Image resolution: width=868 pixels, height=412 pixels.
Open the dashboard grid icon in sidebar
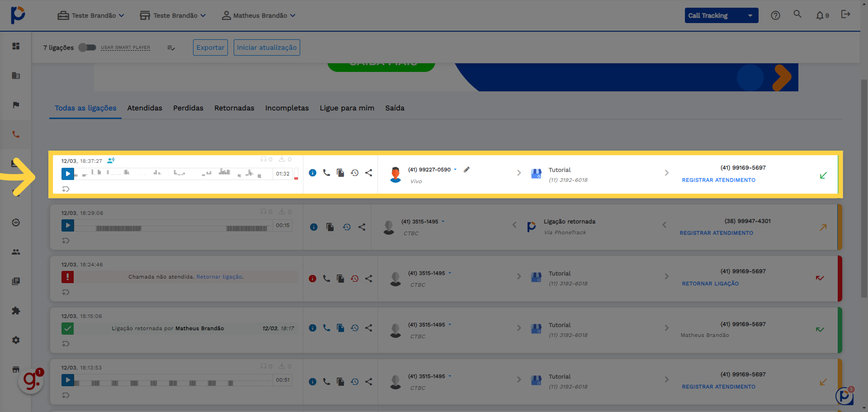(x=16, y=46)
